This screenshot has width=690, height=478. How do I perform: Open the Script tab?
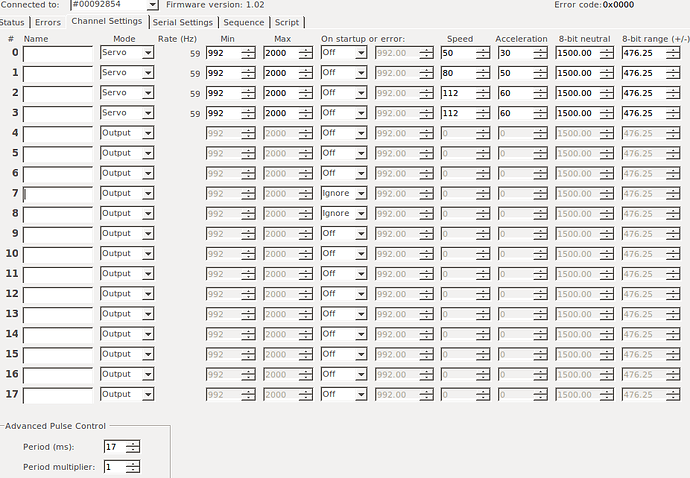(287, 22)
